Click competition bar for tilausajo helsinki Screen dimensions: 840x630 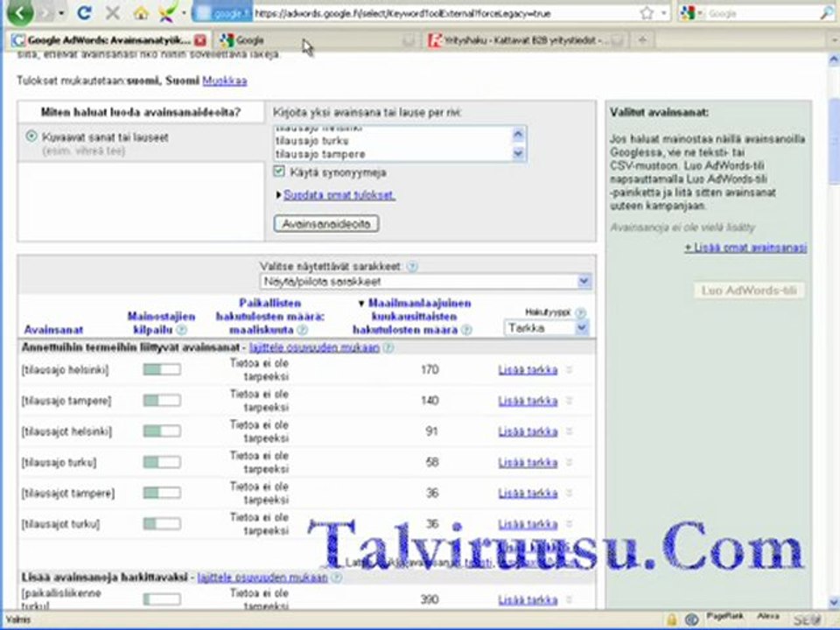pyautogui.click(x=162, y=369)
